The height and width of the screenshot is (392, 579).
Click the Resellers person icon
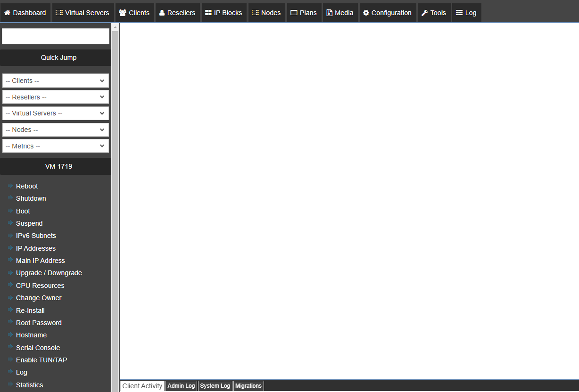click(x=162, y=13)
